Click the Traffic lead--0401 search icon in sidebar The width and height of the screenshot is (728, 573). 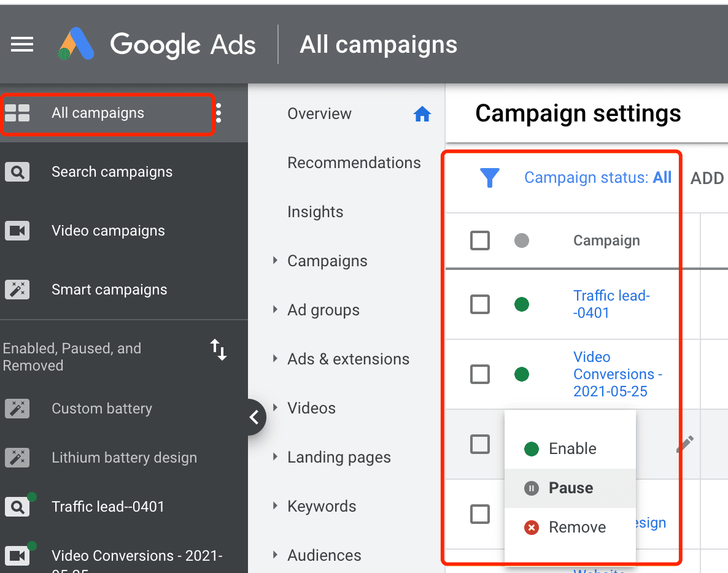click(x=17, y=507)
